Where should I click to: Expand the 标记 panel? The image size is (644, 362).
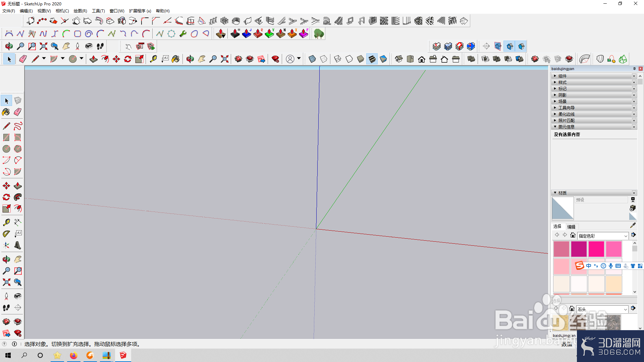(x=592, y=89)
